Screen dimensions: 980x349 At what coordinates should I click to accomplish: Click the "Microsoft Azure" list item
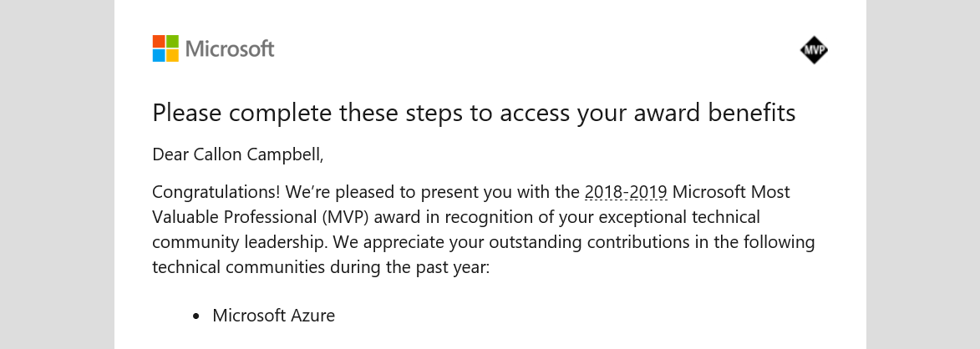click(273, 316)
